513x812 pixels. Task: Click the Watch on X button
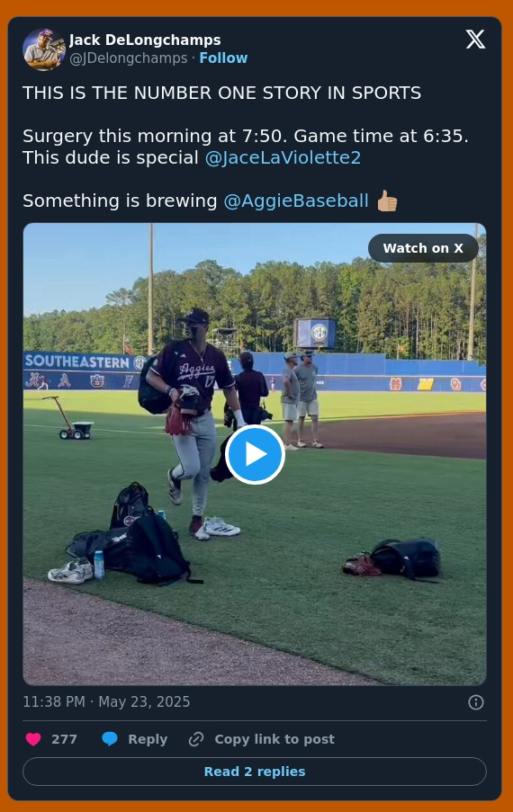423,248
